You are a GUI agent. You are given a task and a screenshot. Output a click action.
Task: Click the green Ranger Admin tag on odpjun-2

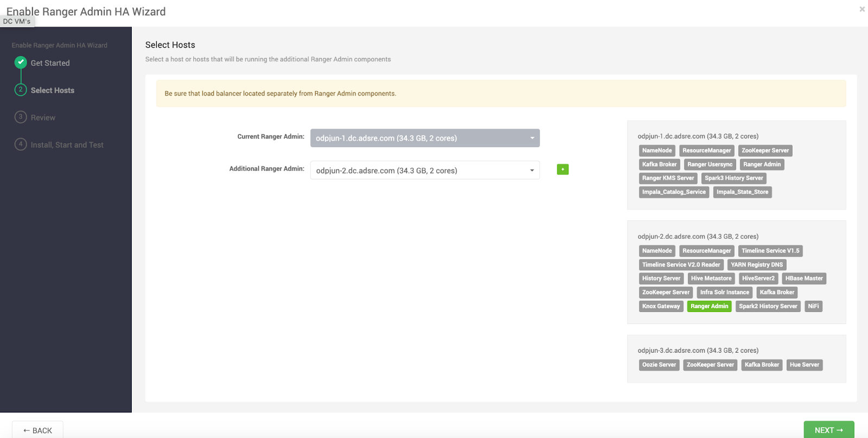point(709,306)
